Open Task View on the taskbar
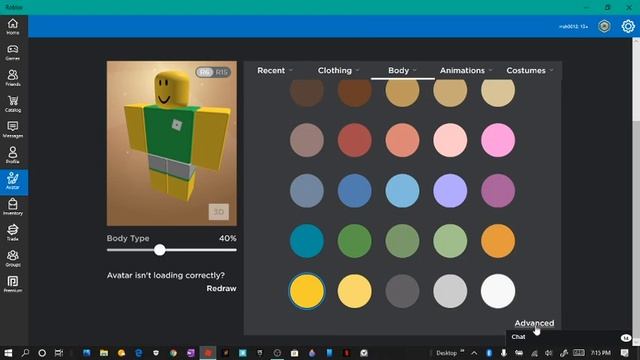 (x=59, y=353)
